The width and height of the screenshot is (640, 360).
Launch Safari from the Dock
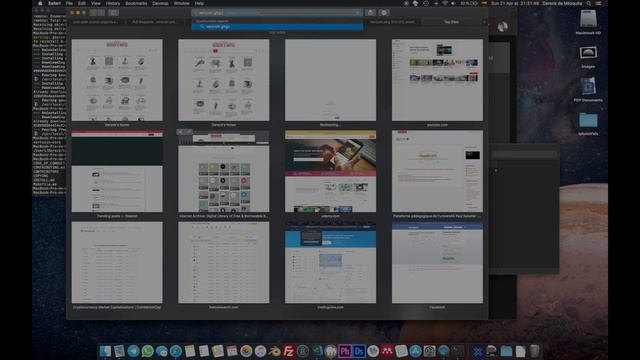pos(176,351)
